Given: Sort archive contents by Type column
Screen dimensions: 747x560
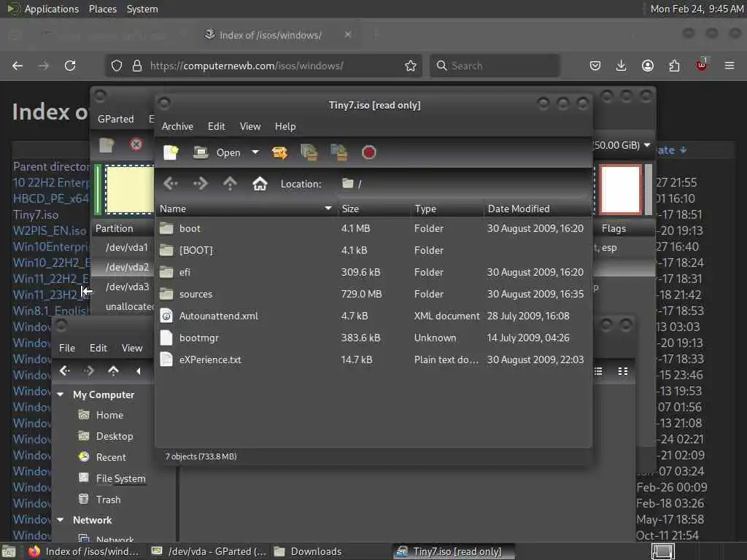Looking at the screenshot, I should (447, 209).
